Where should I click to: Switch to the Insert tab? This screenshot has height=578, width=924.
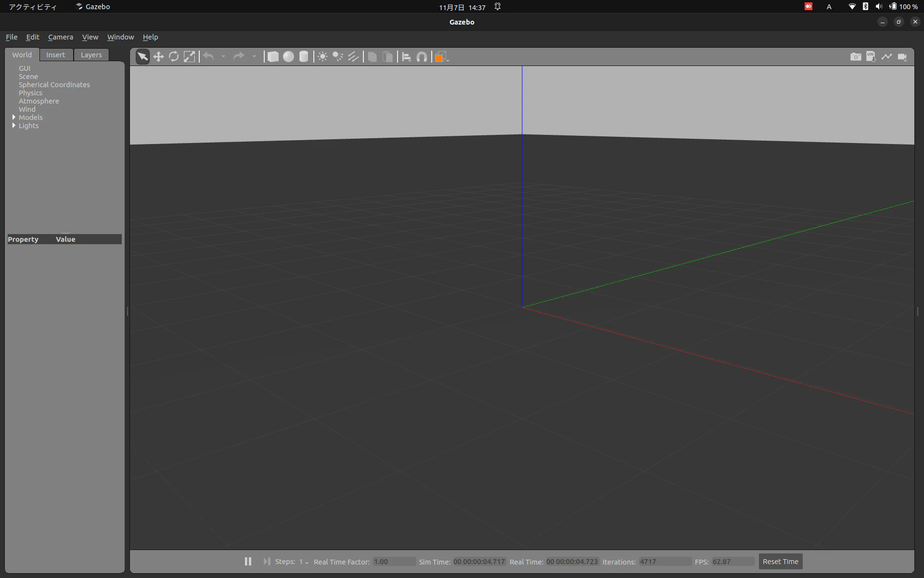[56, 55]
